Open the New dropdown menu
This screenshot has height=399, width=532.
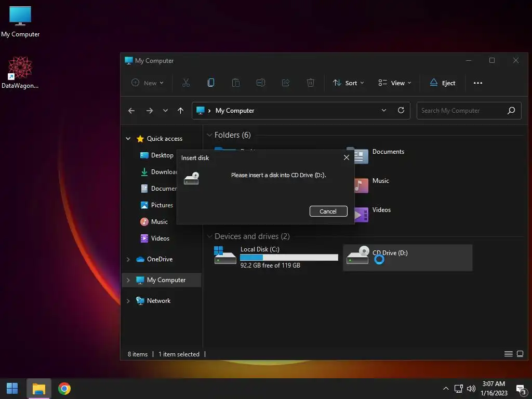[148, 83]
